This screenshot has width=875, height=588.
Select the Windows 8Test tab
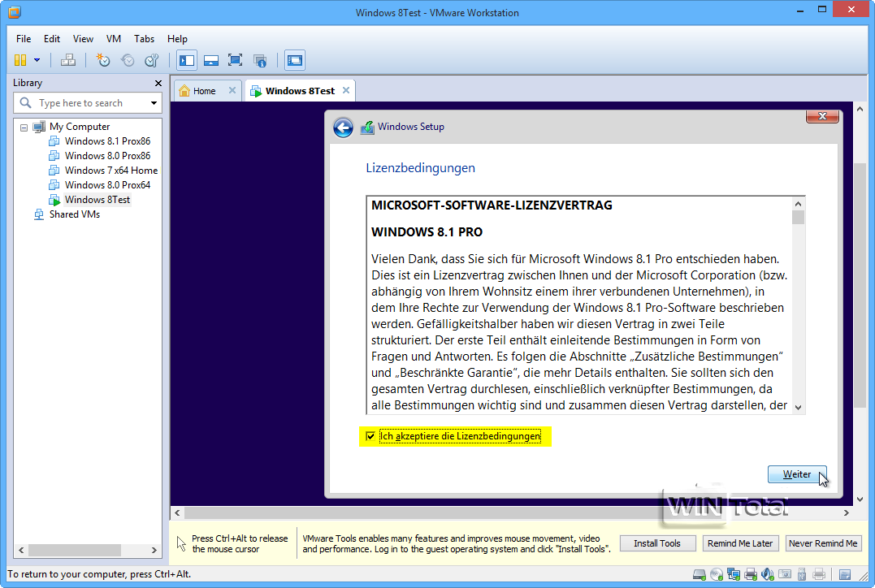(300, 91)
